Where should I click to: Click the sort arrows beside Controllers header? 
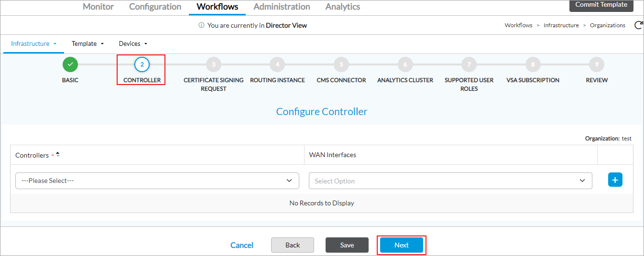(58, 155)
